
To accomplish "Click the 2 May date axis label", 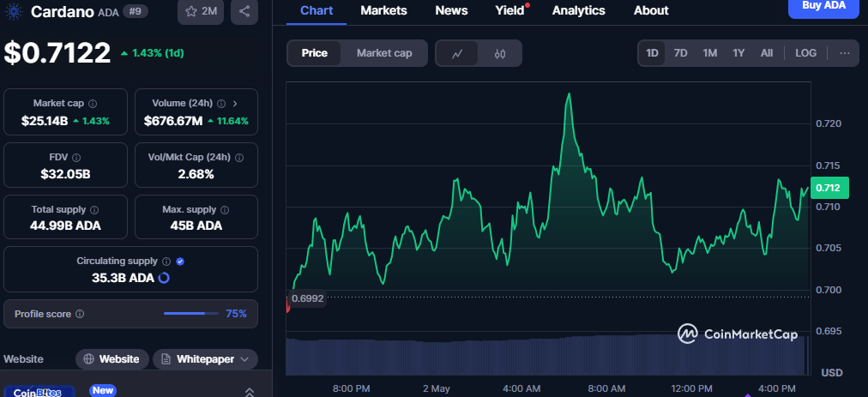I will point(437,388).
